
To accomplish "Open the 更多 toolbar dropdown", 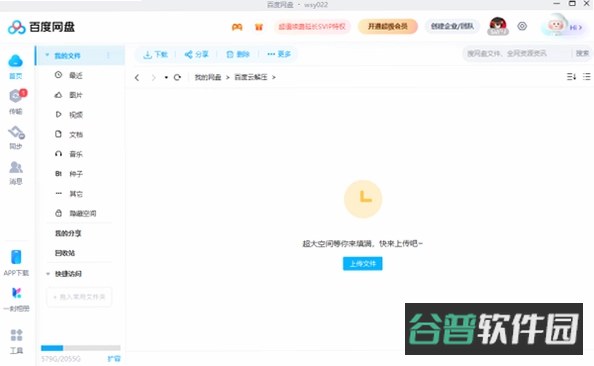I will click(279, 54).
